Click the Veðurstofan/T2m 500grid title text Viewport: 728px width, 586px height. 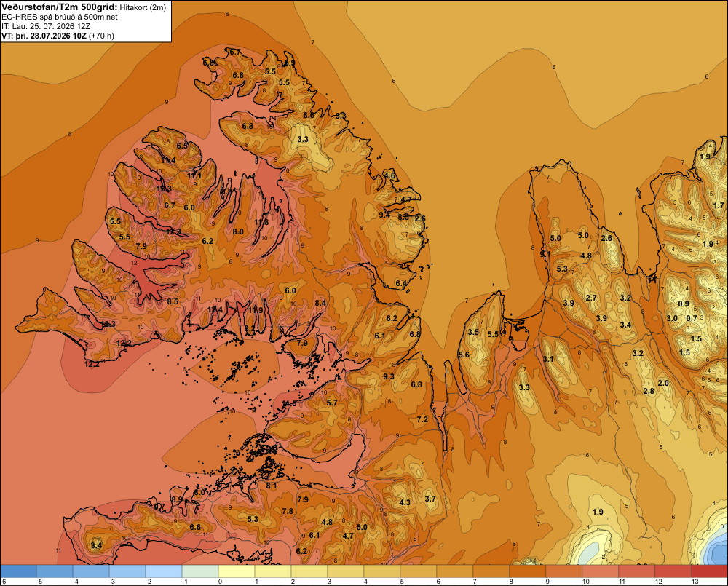(x=60, y=7)
